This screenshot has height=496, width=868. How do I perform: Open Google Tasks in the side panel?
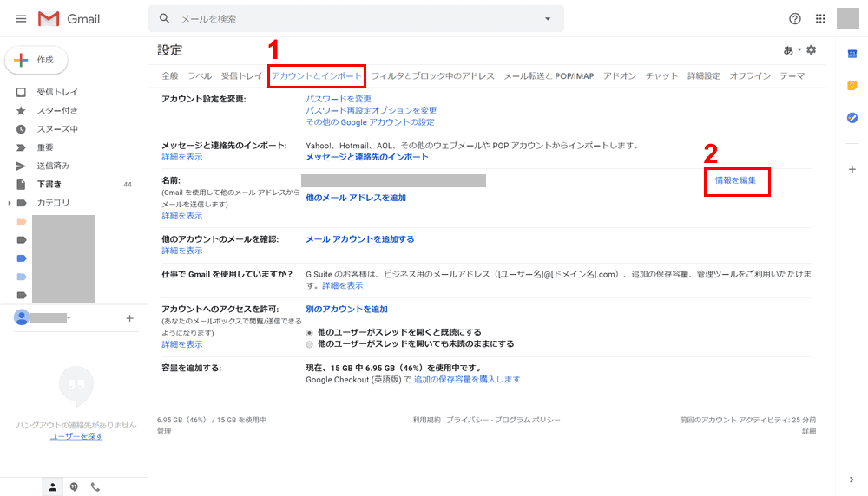click(x=852, y=118)
